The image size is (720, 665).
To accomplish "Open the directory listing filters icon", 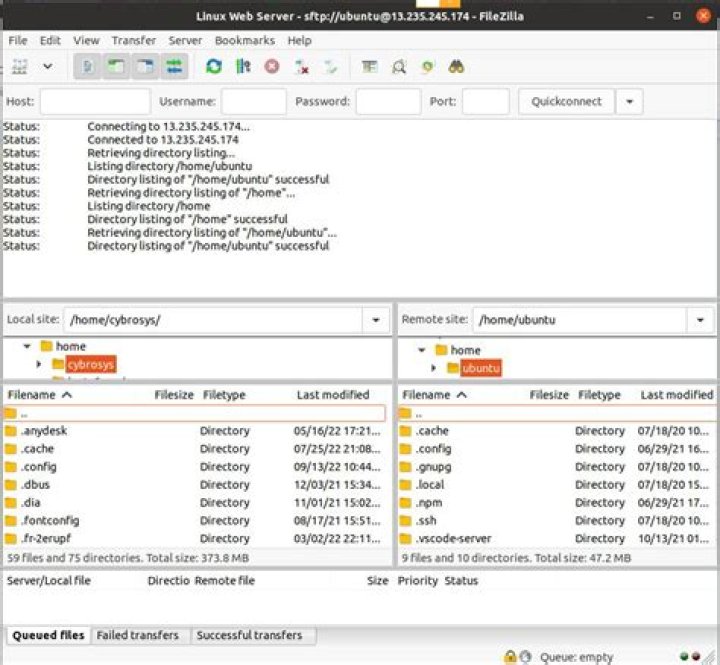I will 369,67.
